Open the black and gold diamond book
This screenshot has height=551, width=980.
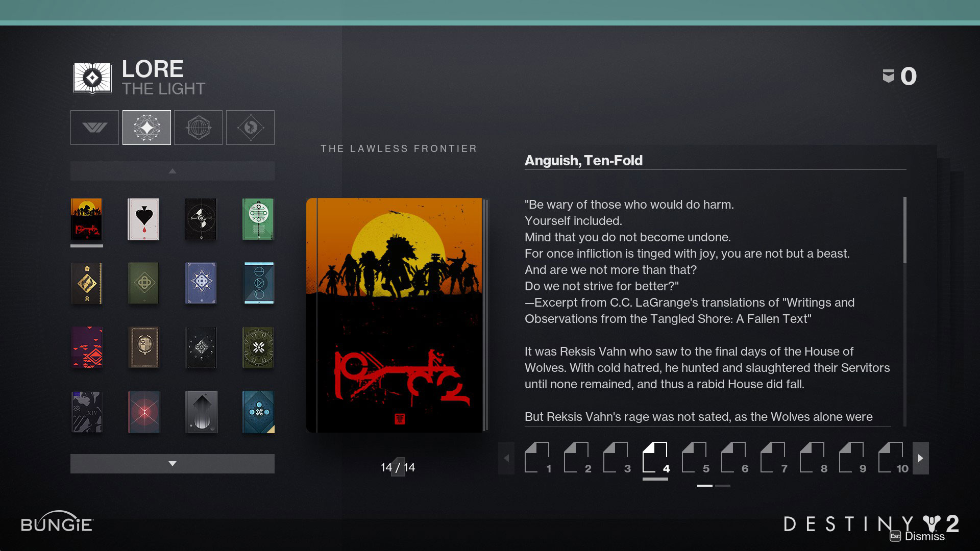pyautogui.click(x=87, y=283)
